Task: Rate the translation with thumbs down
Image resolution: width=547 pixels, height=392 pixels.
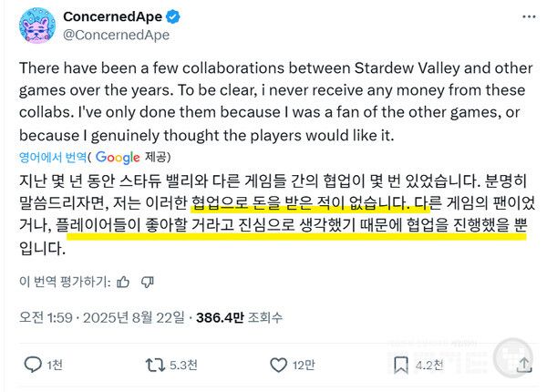Action: tap(146, 281)
